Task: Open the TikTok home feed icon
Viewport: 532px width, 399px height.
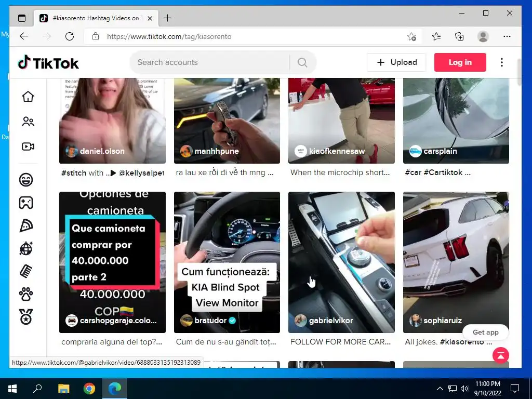Action: pos(28,96)
